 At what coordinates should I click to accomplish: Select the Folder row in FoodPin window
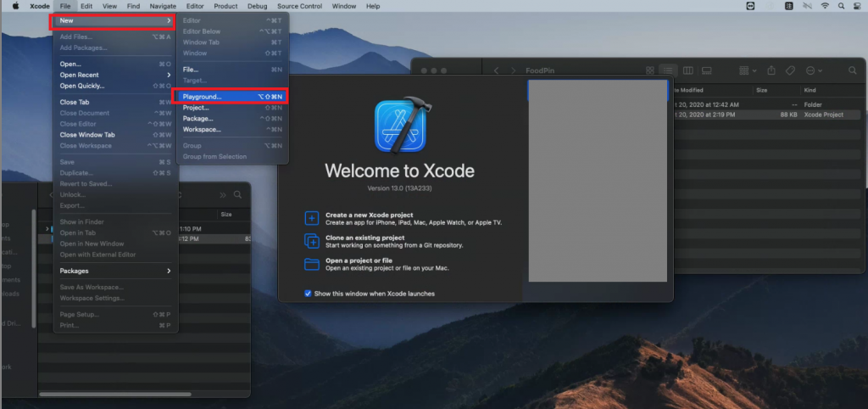[767, 104]
